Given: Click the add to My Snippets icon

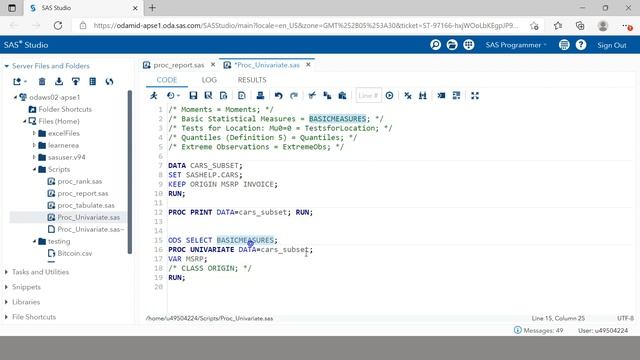Looking at the screenshot, I should tap(242, 96).
